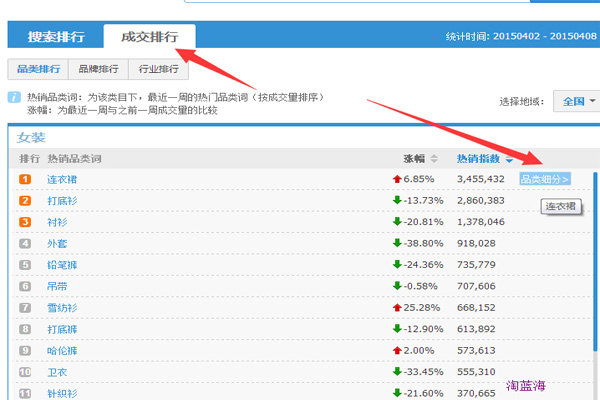Click the list's vertical scrollbar thumb
Image resolution: width=600 pixels, height=400 pixels.
[595, 261]
